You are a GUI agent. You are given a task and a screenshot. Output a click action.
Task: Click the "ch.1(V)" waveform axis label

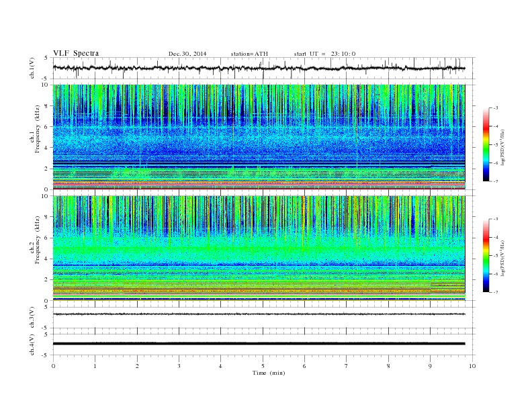pos(32,68)
